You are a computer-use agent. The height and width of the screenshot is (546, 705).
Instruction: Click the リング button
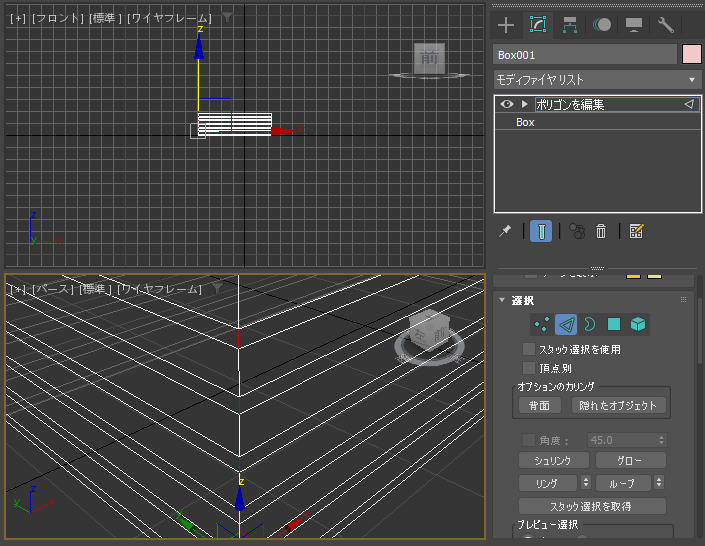coord(547,483)
